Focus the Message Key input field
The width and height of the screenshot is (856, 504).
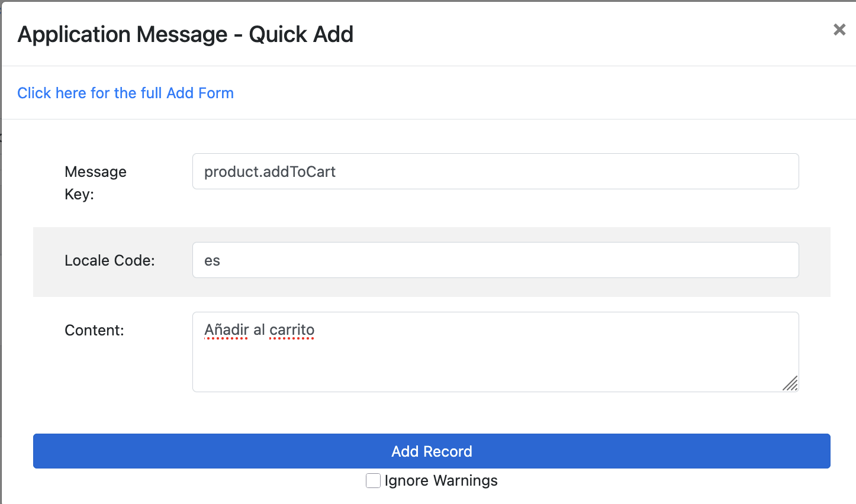click(x=495, y=172)
